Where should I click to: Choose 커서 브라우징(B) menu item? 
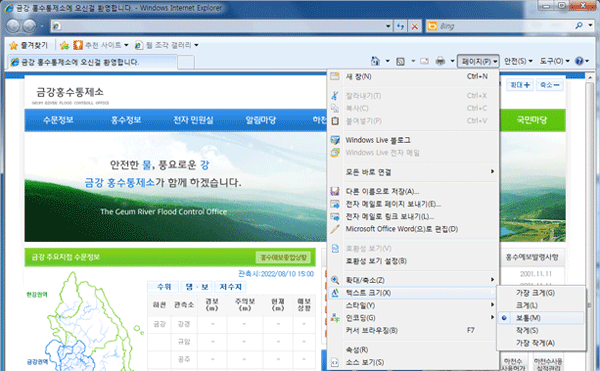click(413, 330)
